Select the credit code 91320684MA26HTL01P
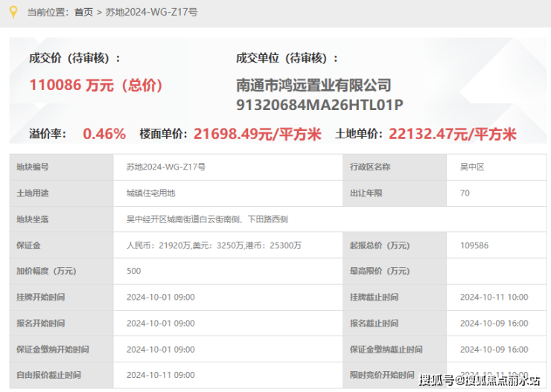551x392 pixels. coord(319,105)
